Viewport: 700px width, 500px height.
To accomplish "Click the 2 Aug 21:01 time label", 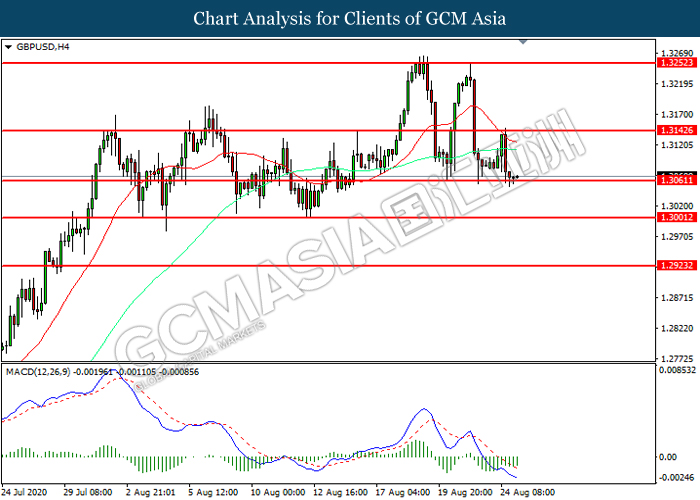I will pyautogui.click(x=150, y=492).
